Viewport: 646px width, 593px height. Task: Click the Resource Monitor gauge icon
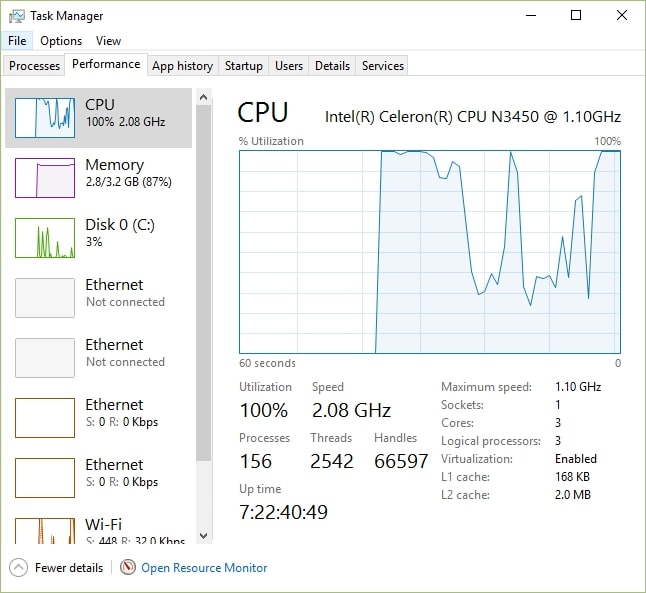[128, 567]
